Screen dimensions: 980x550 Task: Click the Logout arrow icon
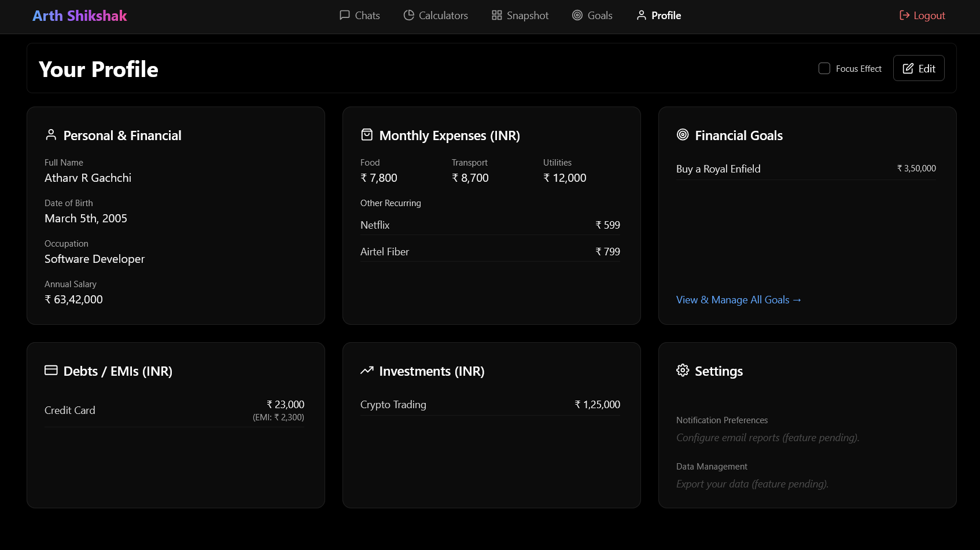[905, 15]
